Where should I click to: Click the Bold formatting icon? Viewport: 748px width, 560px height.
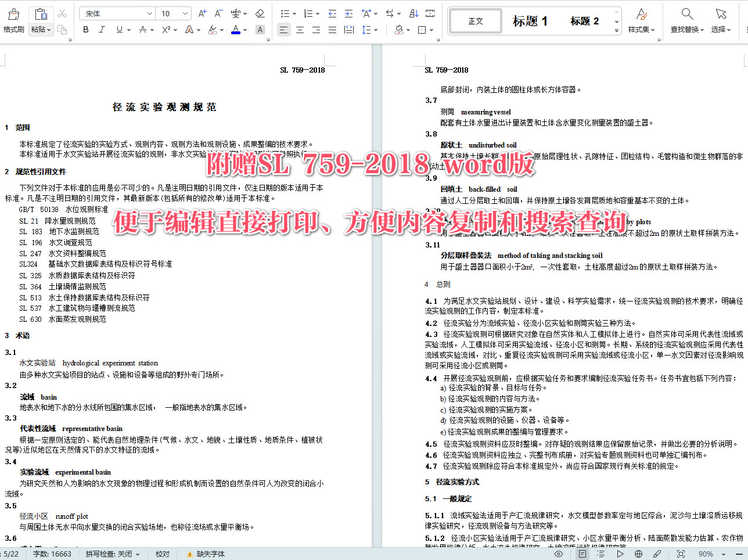[x=86, y=29]
